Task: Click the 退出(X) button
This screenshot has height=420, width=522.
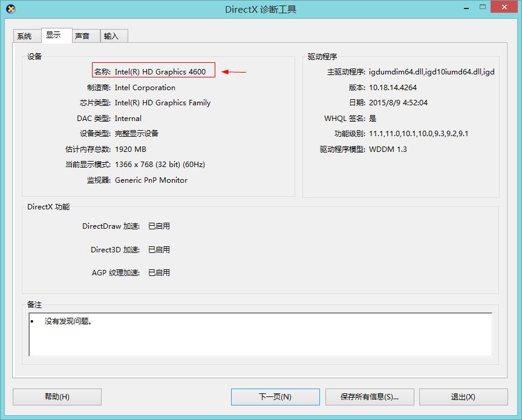Action: 463,396
